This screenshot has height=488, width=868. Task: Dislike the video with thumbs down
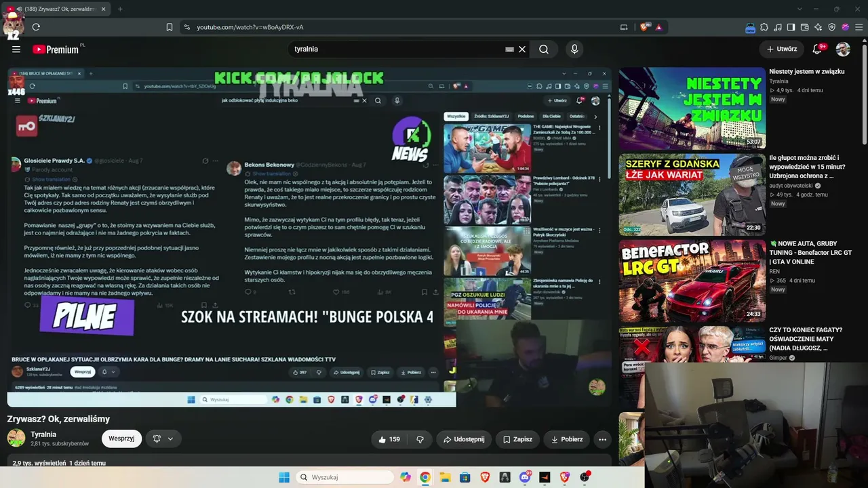point(420,439)
